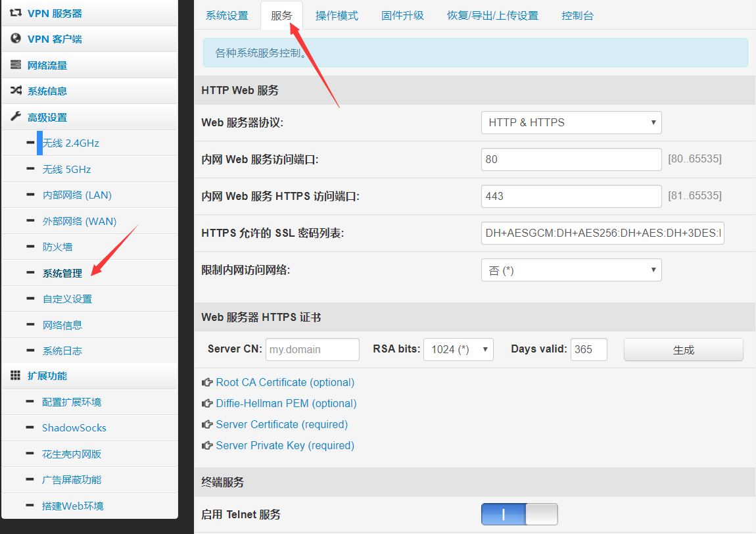Click the globe icon beside VPN 客户端
This screenshot has height=534, width=756.
[x=15, y=38]
